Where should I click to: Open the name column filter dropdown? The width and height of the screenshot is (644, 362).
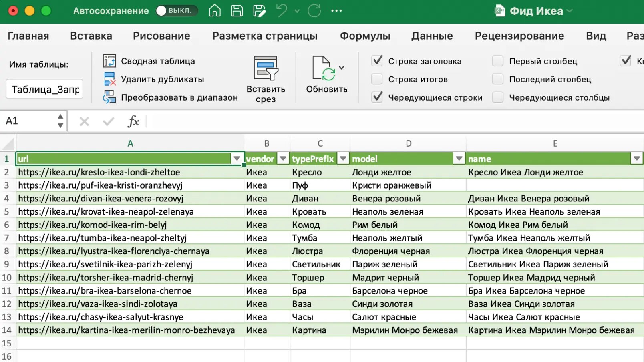coord(637,159)
